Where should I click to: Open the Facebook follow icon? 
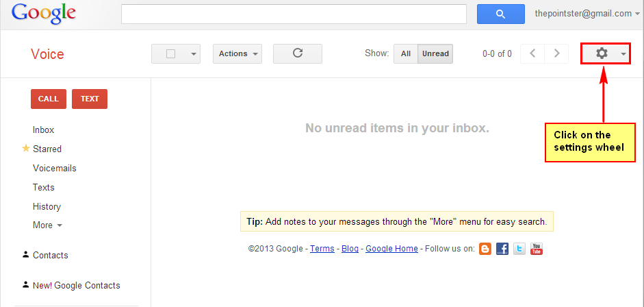pos(502,249)
